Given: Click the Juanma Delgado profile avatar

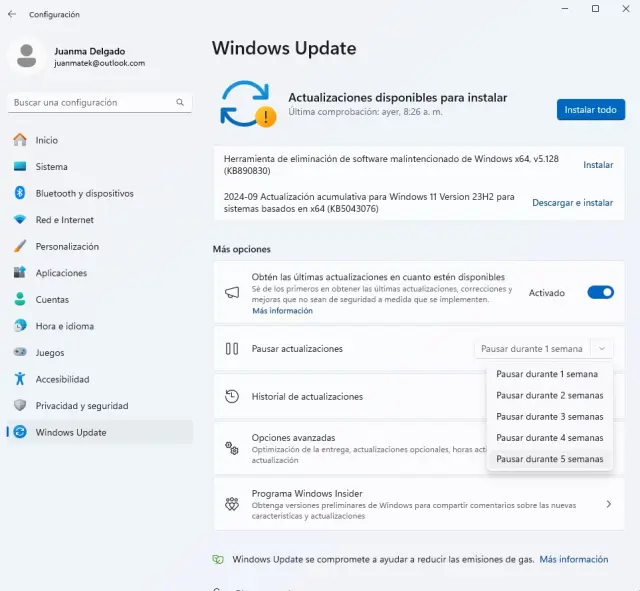Looking at the screenshot, I should coord(27,56).
